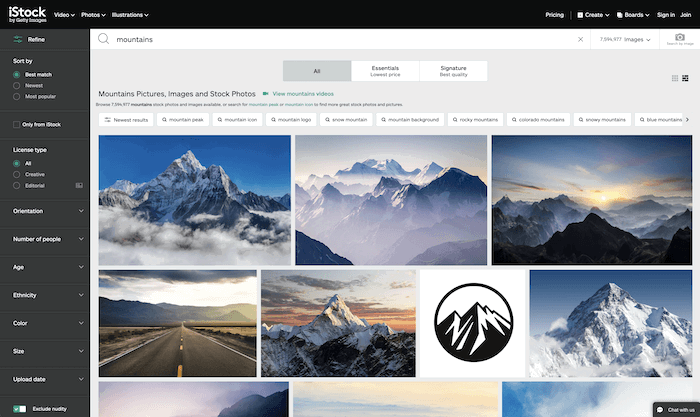This screenshot has width=700, height=417.
Task: Expand the Color filter section
Action: coord(48,323)
